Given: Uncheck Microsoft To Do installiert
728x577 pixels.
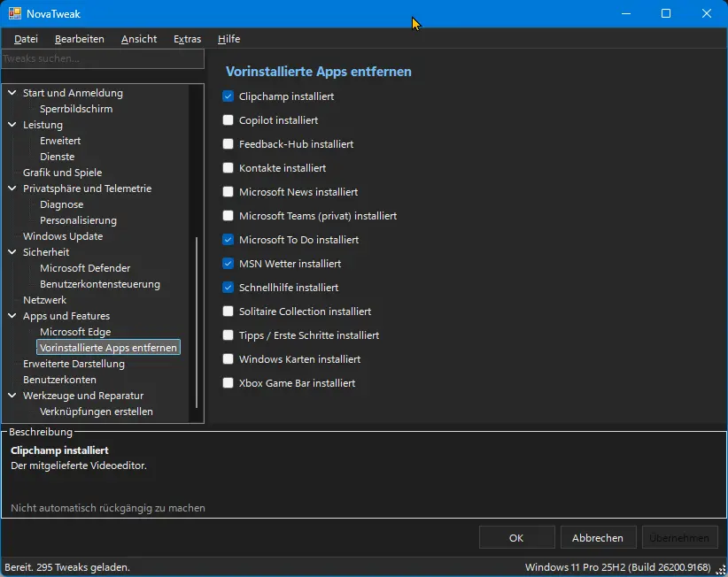Looking at the screenshot, I should (228, 240).
